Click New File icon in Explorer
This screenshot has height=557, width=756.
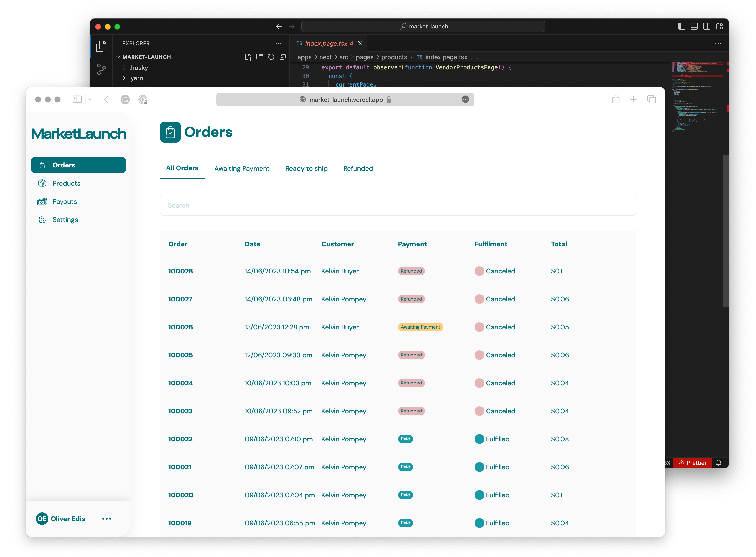(x=248, y=57)
